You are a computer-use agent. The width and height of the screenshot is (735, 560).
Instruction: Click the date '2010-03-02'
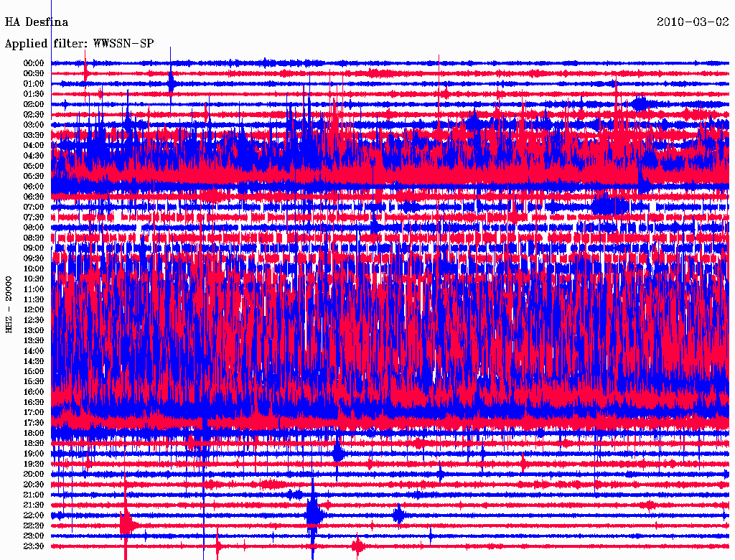pyautogui.click(x=693, y=22)
